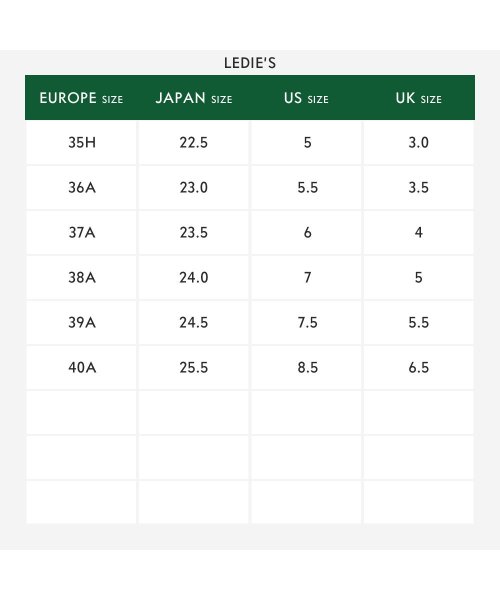The image size is (500, 600).
Task: Click the UK size 4 cell
Action: 419,233
